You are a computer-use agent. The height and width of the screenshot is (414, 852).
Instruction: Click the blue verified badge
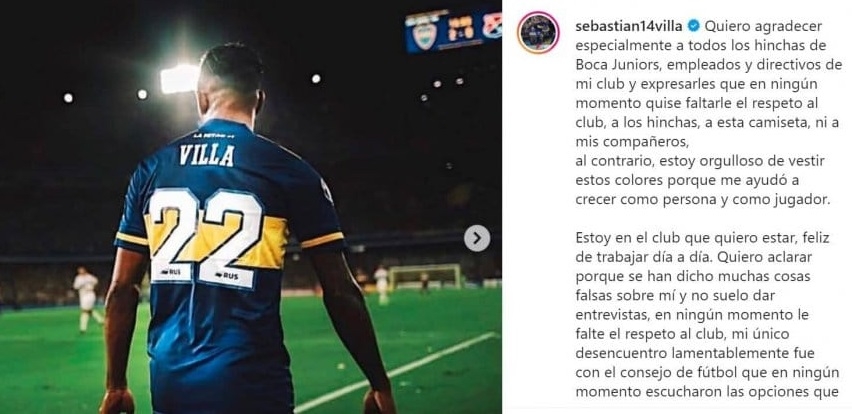tap(693, 26)
